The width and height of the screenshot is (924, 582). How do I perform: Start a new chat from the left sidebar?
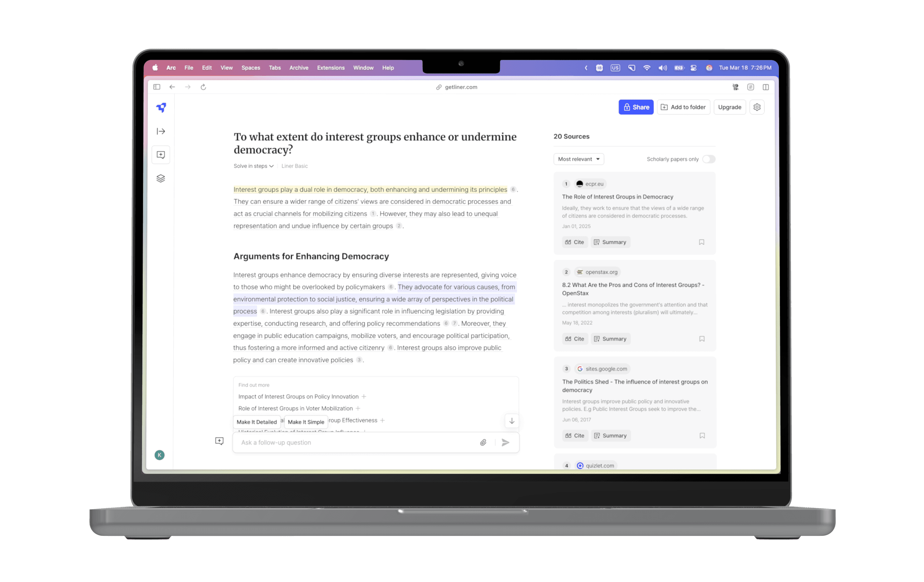[x=161, y=155]
